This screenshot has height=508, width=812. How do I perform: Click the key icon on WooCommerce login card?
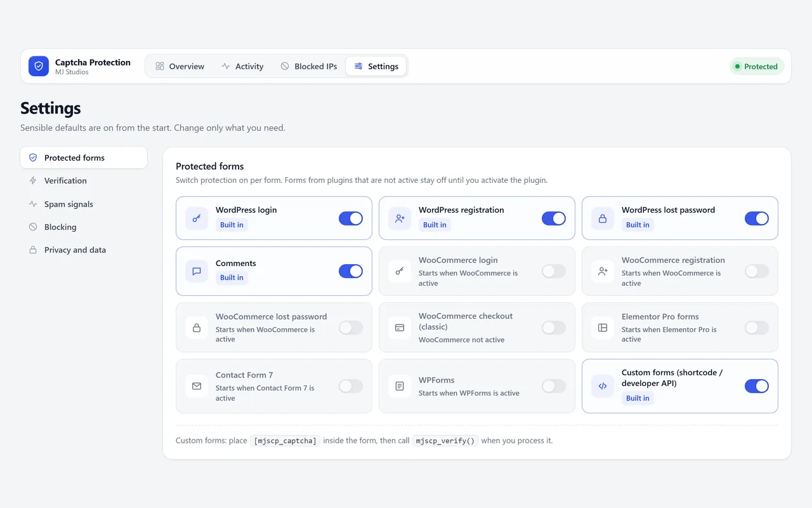point(400,271)
